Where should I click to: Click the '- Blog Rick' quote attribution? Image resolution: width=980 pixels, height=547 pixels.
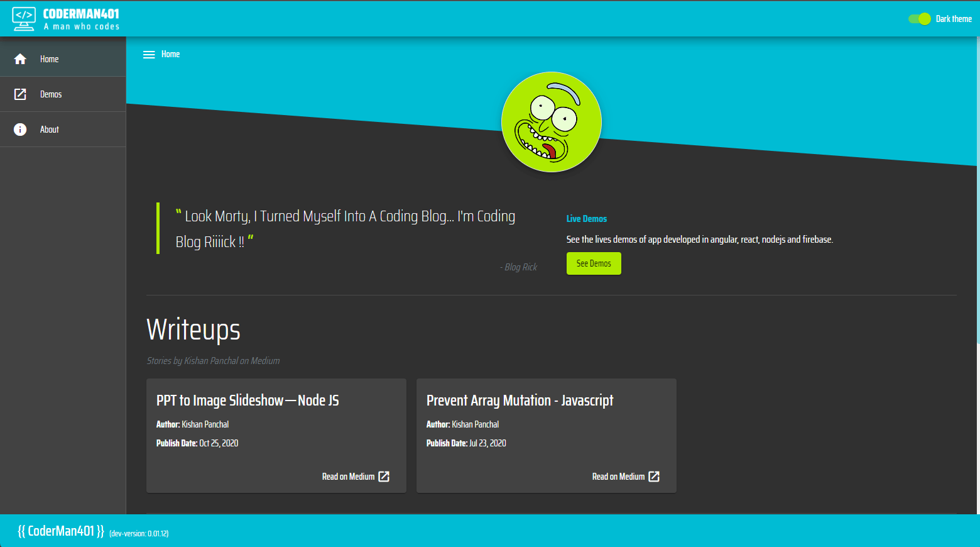(518, 267)
